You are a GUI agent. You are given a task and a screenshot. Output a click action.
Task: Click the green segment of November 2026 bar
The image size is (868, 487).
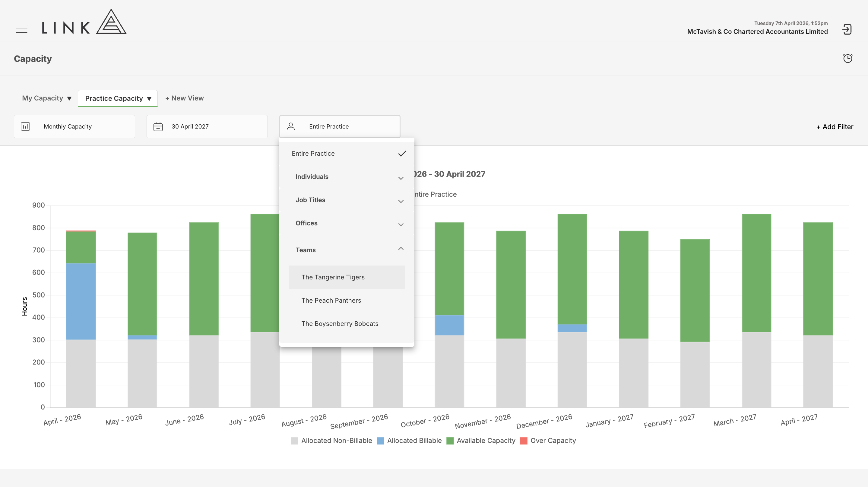511,285
